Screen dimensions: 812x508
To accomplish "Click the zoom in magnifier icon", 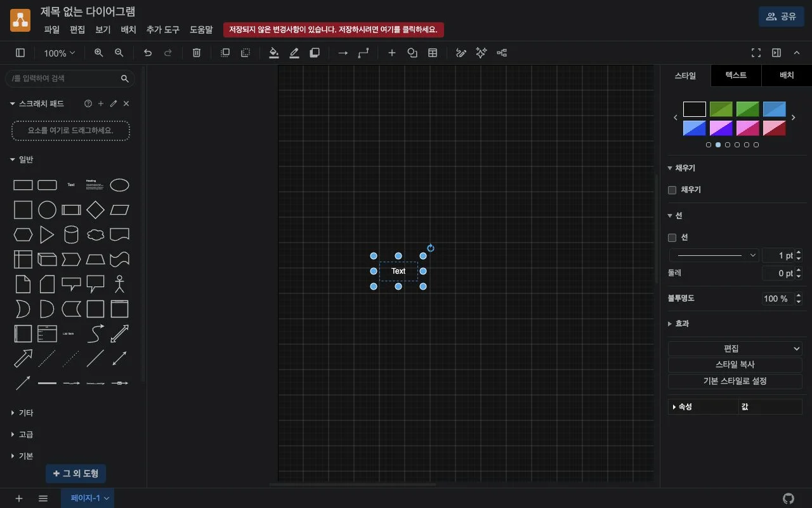I will click(x=98, y=53).
